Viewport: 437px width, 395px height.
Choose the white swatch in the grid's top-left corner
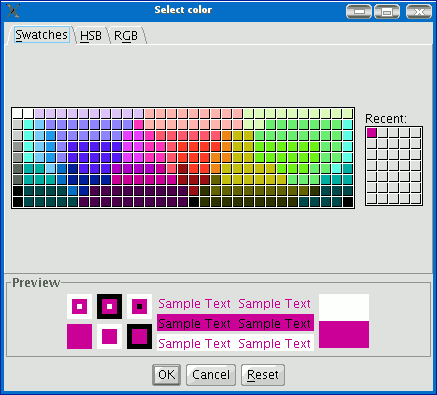tap(17, 113)
